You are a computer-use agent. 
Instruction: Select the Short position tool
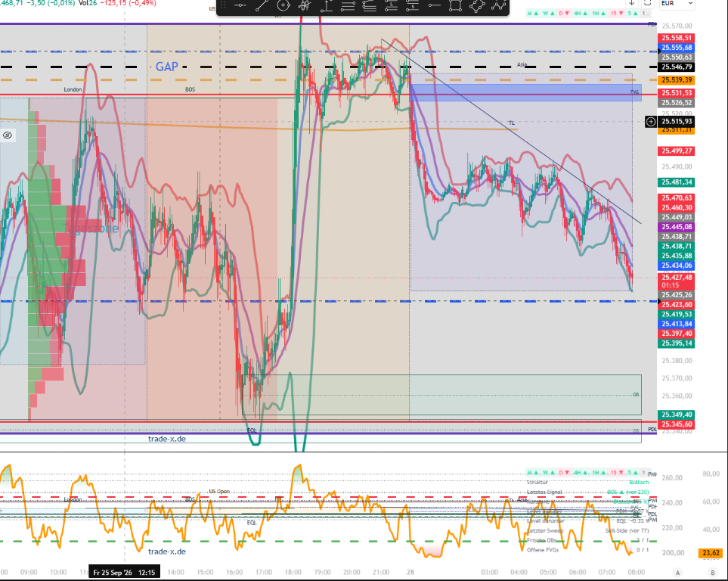tap(412, 5)
